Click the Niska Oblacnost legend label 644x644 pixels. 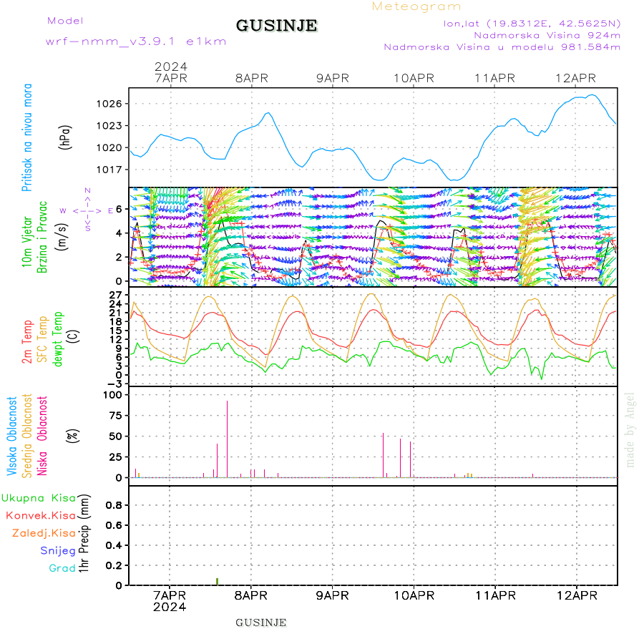pos(42,436)
